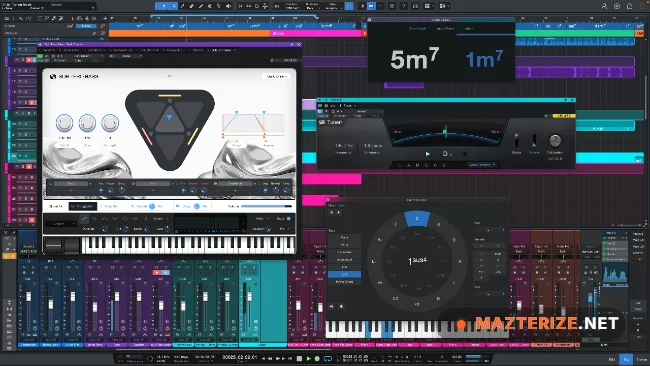Toggle the Loop button in transport

click(327, 358)
